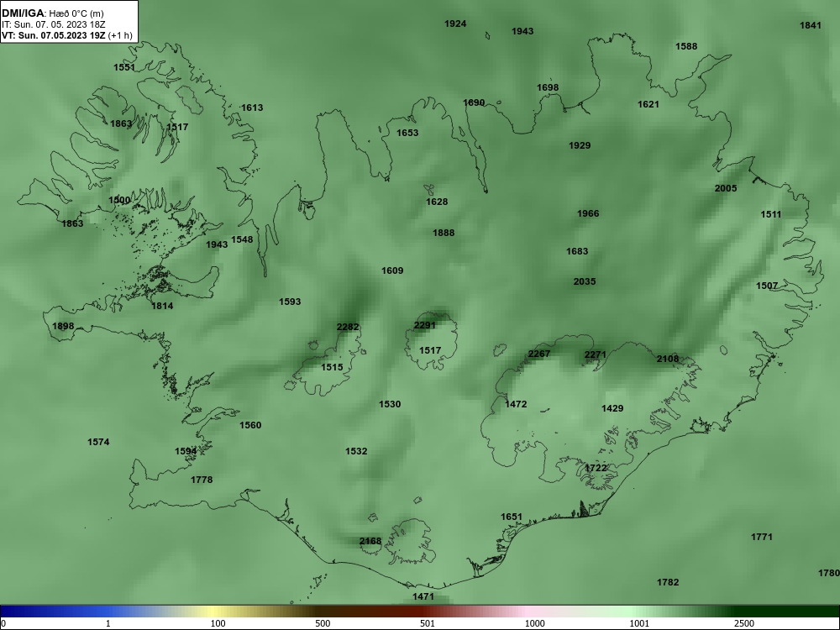The width and height of the screenshot is (840, 630).
Task: Select the 1683 height value
Action: click(577, 250)
